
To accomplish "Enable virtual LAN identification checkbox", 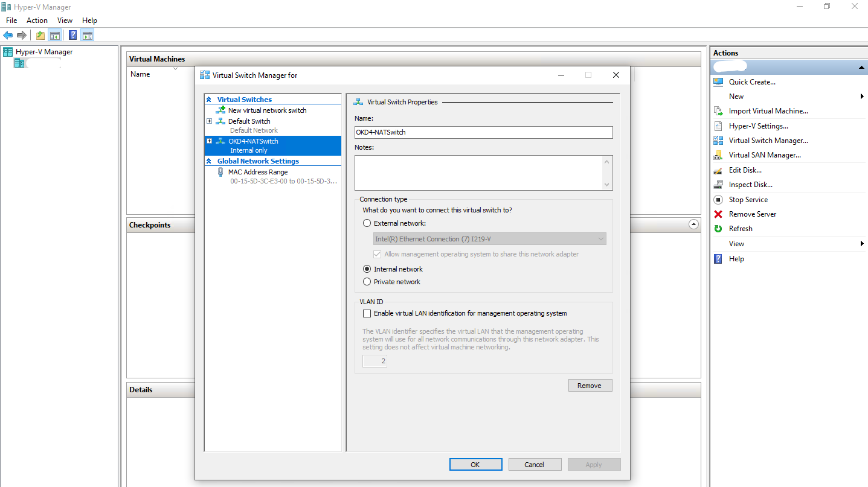I will click(x=367, y=313).
